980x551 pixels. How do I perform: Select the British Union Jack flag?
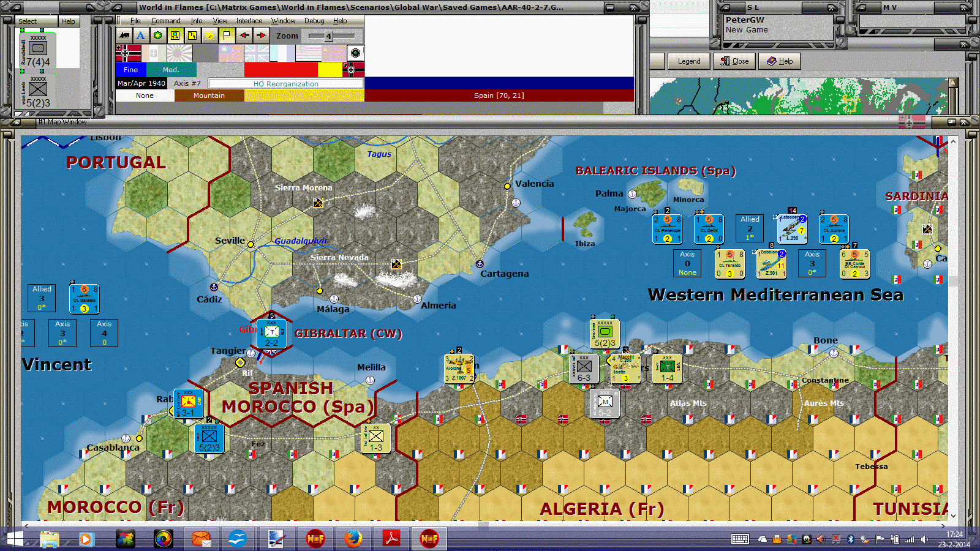tap(257, 53)
